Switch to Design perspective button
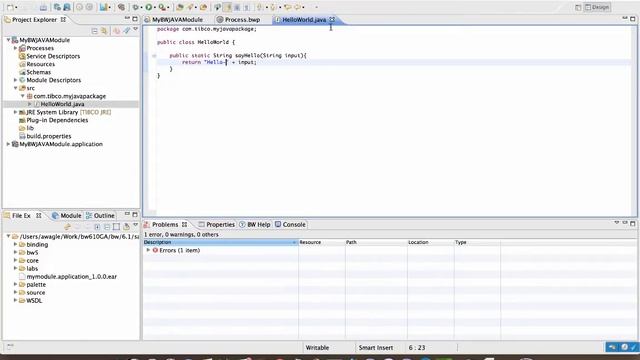The width and height of the screenshot is (640, 360). pos(597,7)
